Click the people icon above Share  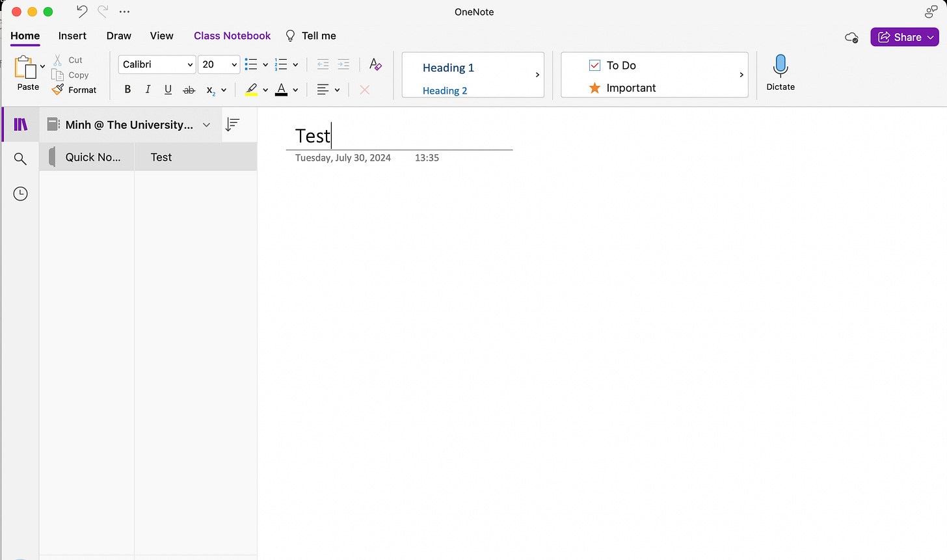coord(931,12)
